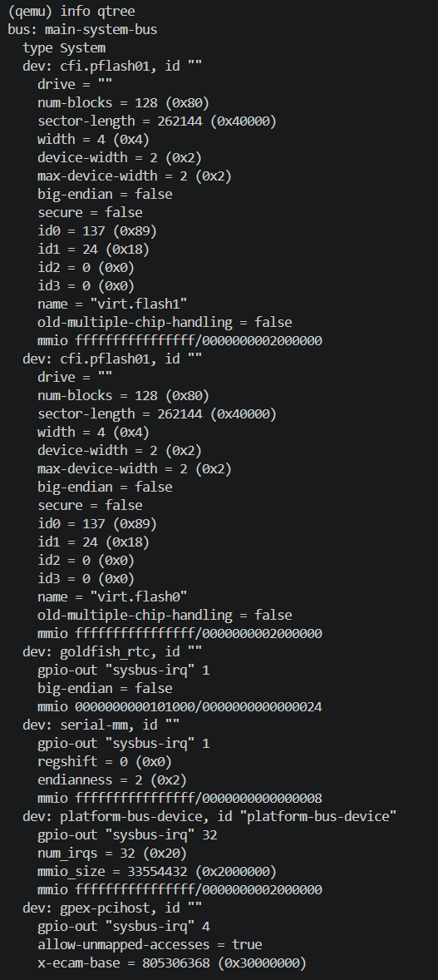Select the 'dev: goldfish_rtc' entry
This screenshot has height=980, width=438.
pyautogui.click(x=112, y=651)
